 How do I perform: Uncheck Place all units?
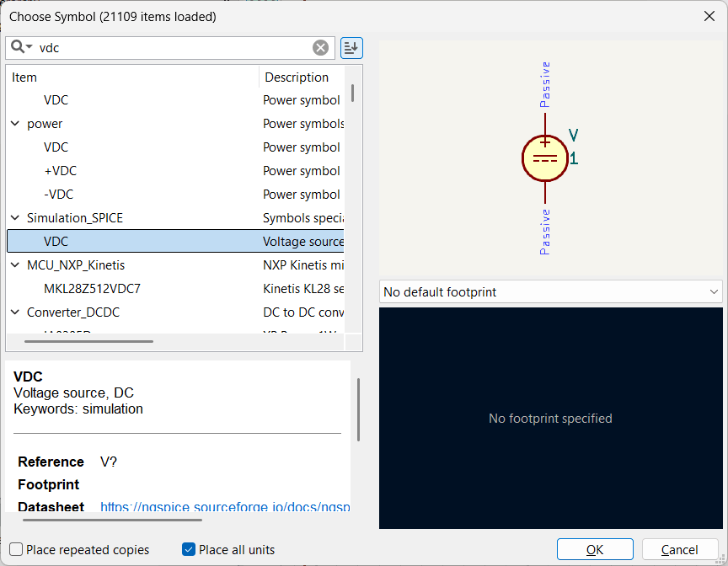pos(189,550)
